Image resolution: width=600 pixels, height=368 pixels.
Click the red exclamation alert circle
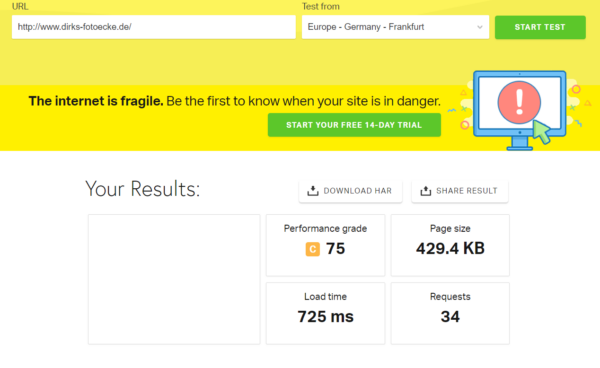point(519,102)
